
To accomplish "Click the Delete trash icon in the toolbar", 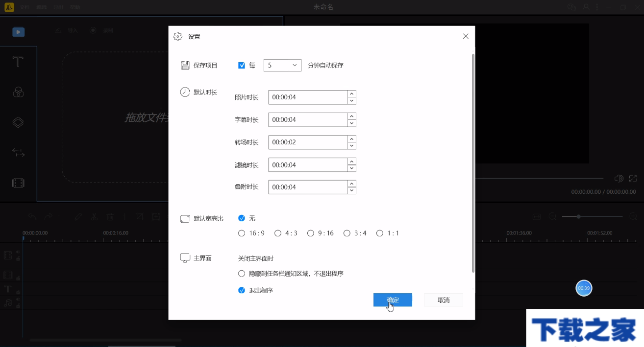I will coord(110,216).
